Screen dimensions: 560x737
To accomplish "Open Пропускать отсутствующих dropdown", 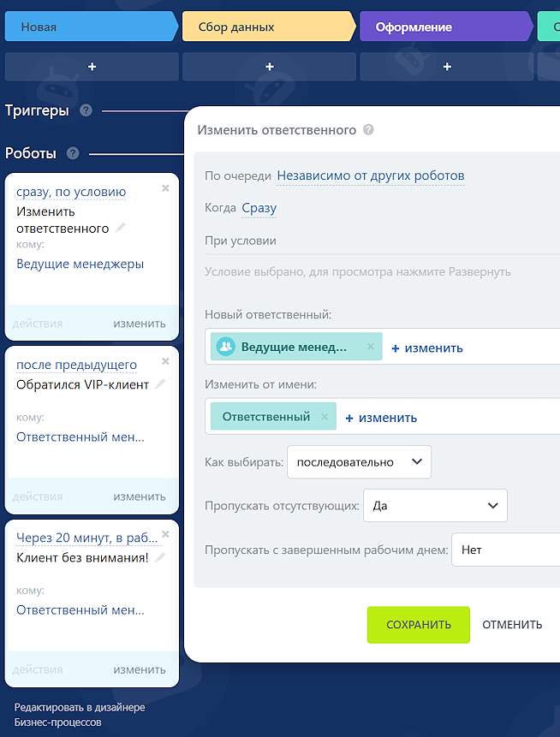I will 435,506.
